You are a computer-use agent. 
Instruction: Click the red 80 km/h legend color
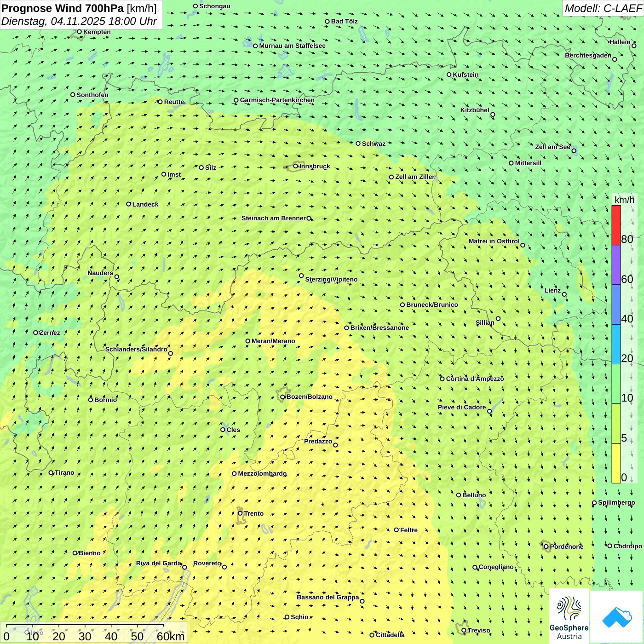[616, 225]
